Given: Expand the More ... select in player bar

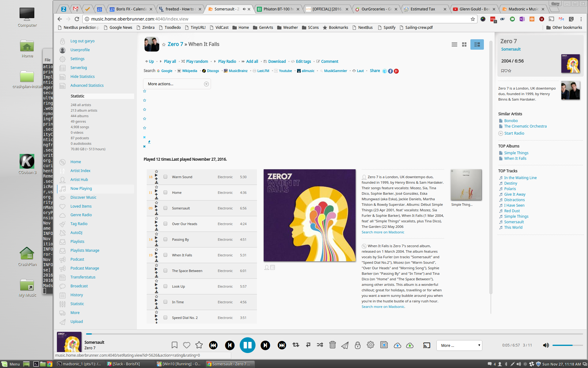Looking at the screenshot, I should (459, 345).
